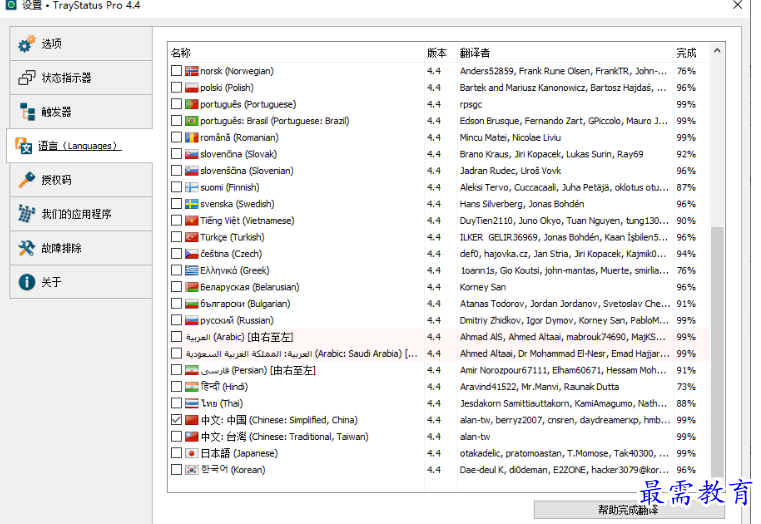Screen dimensions: 761x524
Task: Select the ไทย (Thai) row
Action: (x=438, y=403)
